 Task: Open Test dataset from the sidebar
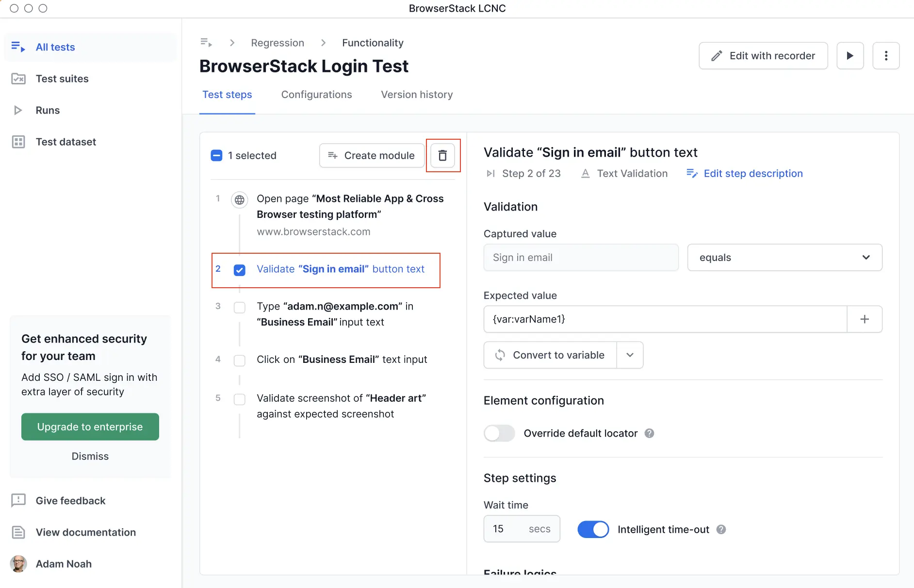65,142
